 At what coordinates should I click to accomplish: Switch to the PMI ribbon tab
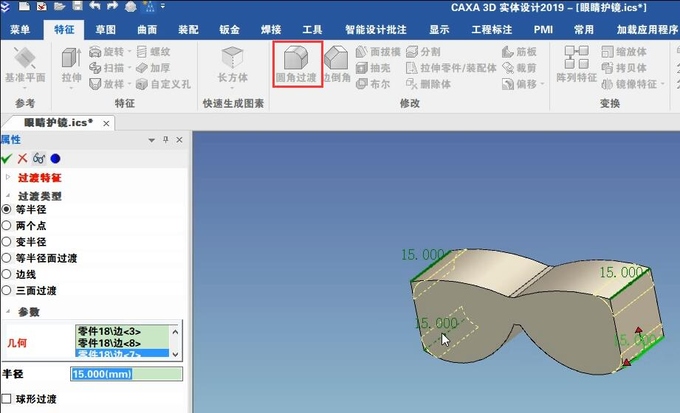[543, 30]
